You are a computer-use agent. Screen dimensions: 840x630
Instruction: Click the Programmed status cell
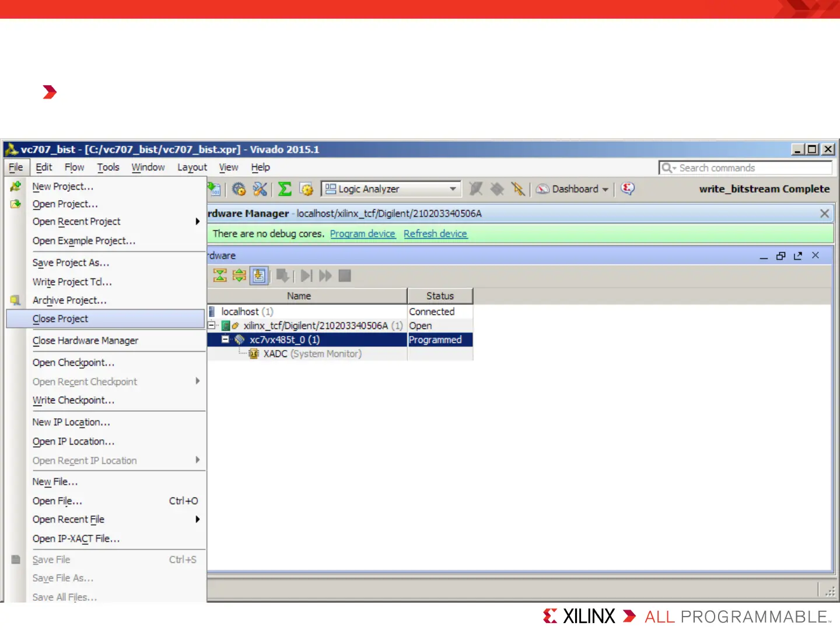coord(440,339)
